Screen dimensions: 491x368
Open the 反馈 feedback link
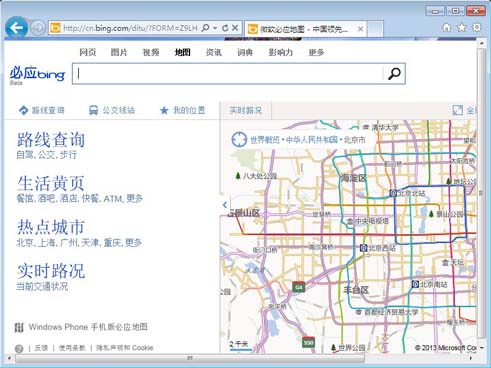click(x=41, y=348)
